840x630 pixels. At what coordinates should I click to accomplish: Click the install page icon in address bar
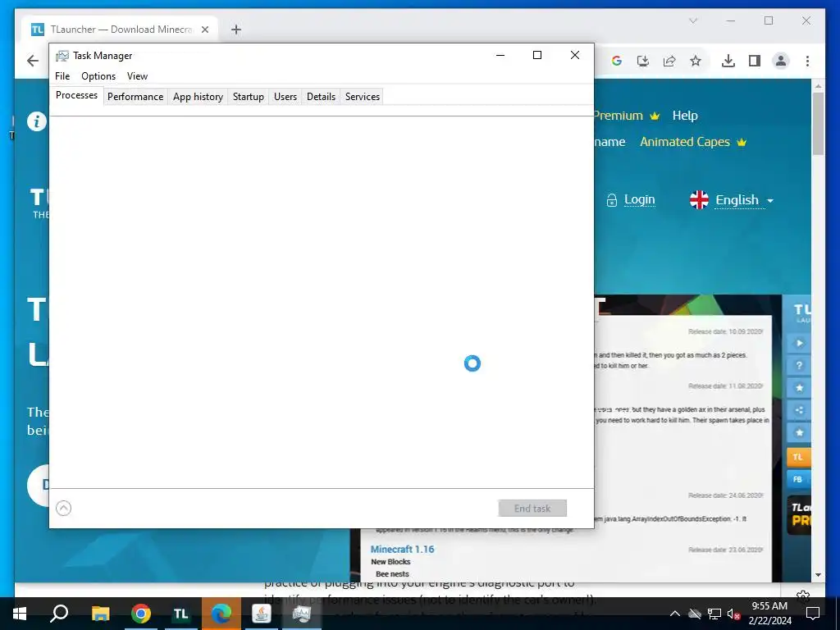[643, 61]
